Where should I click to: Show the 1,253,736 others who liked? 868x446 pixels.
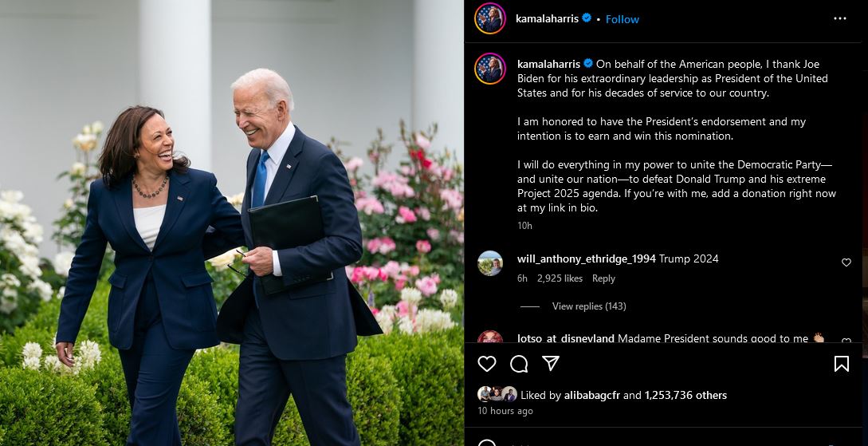tap(685, 395)
